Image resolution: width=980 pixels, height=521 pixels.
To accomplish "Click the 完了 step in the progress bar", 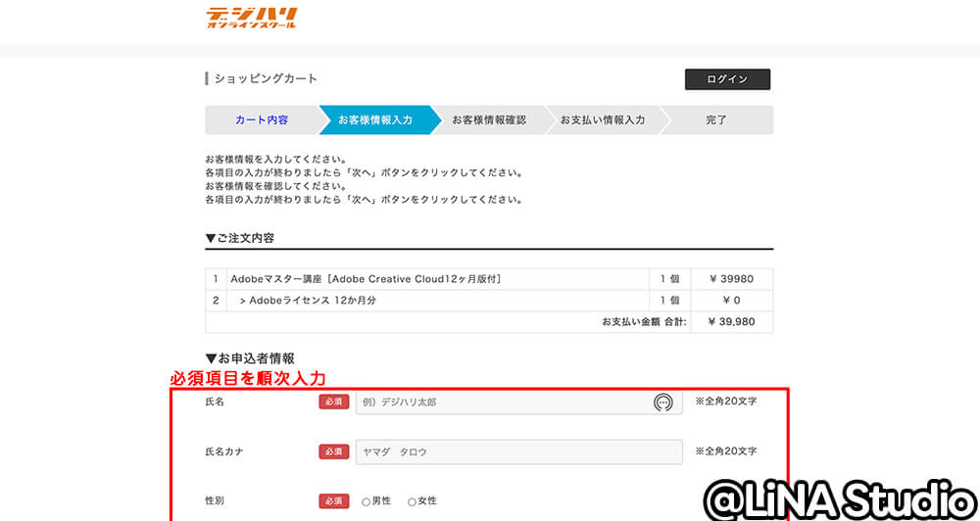I will [716, 120].
